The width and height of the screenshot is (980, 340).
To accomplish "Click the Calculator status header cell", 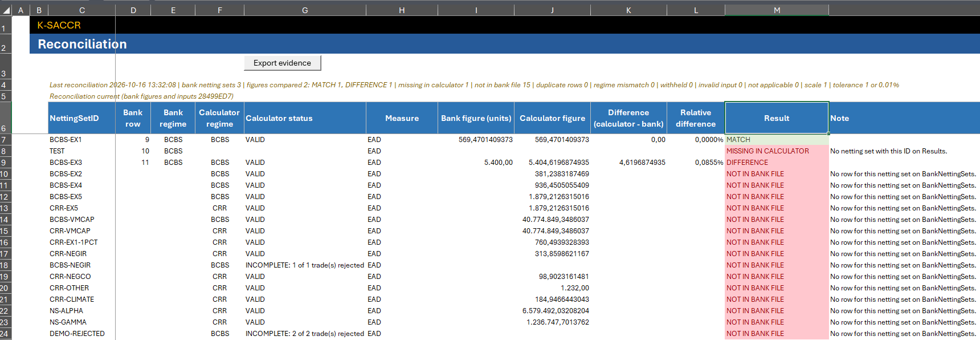I will [305, 118].
